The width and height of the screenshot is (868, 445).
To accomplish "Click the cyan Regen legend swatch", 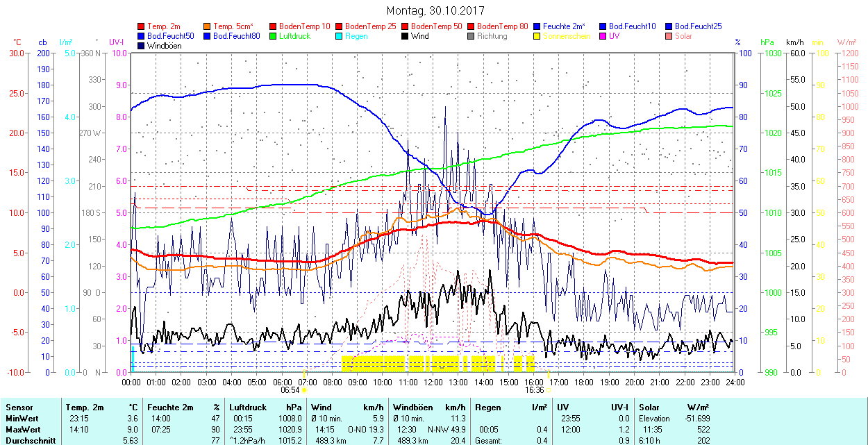I will point(340,36).
